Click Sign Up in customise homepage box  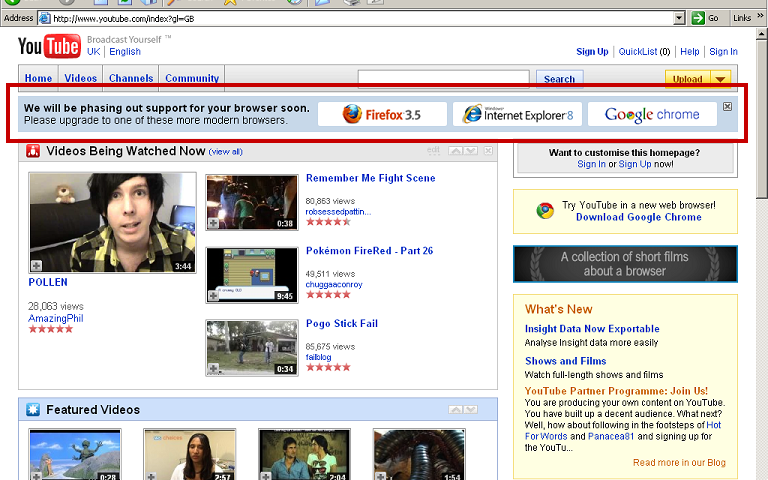pos(635,164)
